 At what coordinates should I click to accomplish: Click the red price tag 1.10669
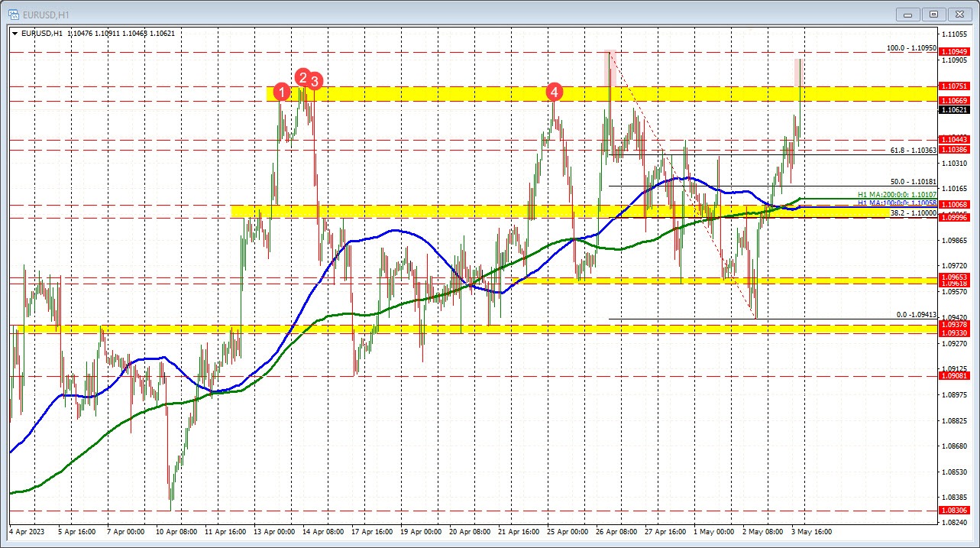(956, 101)
